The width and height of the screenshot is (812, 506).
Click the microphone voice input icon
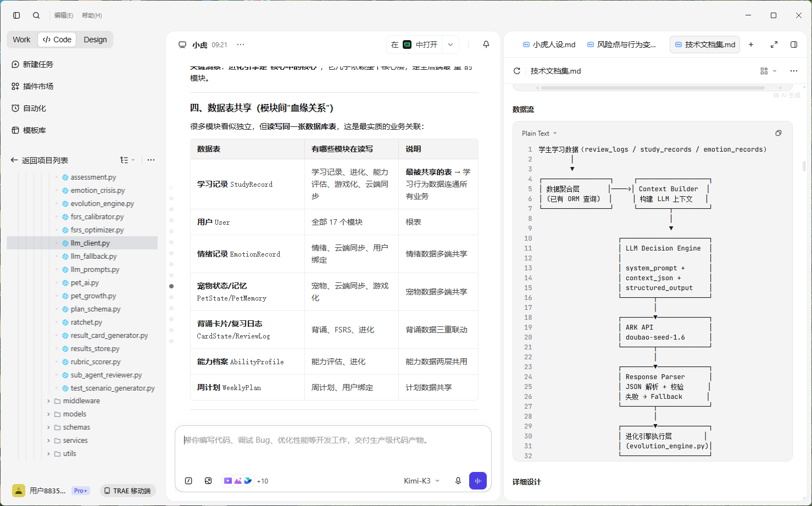coord(458,481)
